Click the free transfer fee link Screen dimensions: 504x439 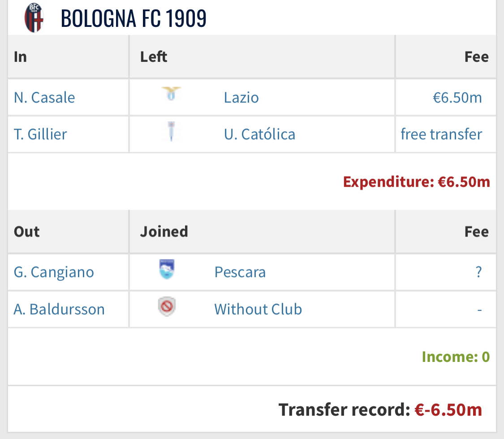coord(441,134)
